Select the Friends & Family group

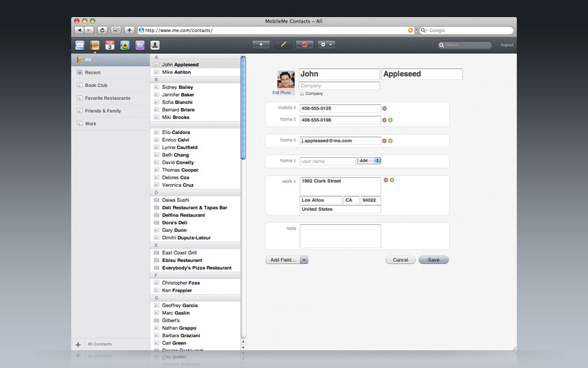(x=111, y=111)
